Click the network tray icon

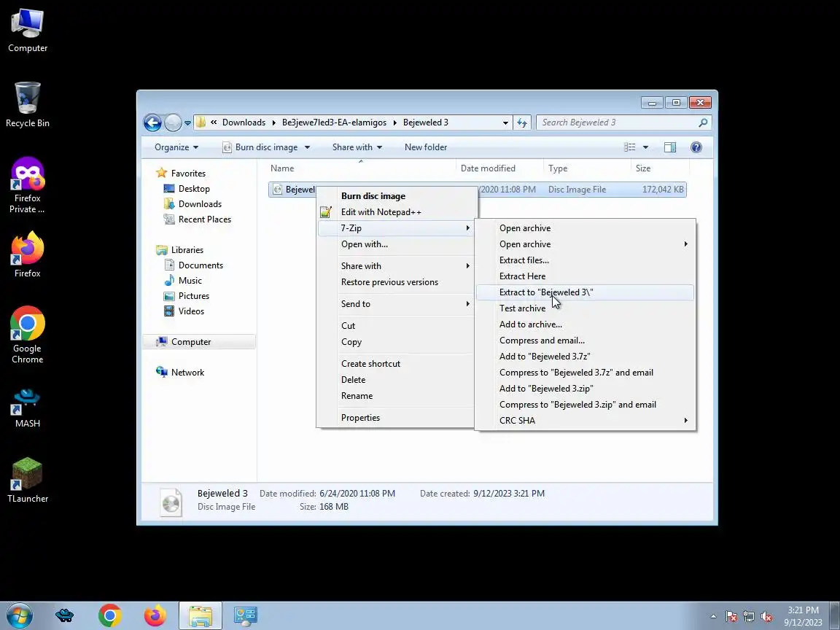pos(749,617)
